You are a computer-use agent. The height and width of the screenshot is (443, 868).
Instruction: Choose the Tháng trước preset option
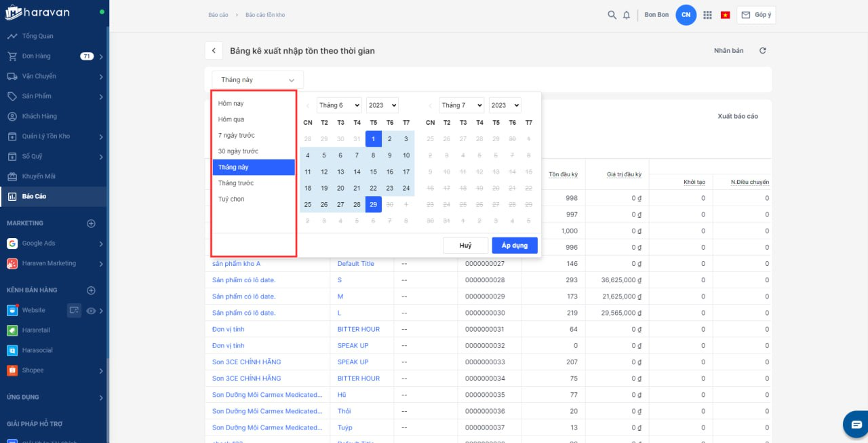[236, 183]
